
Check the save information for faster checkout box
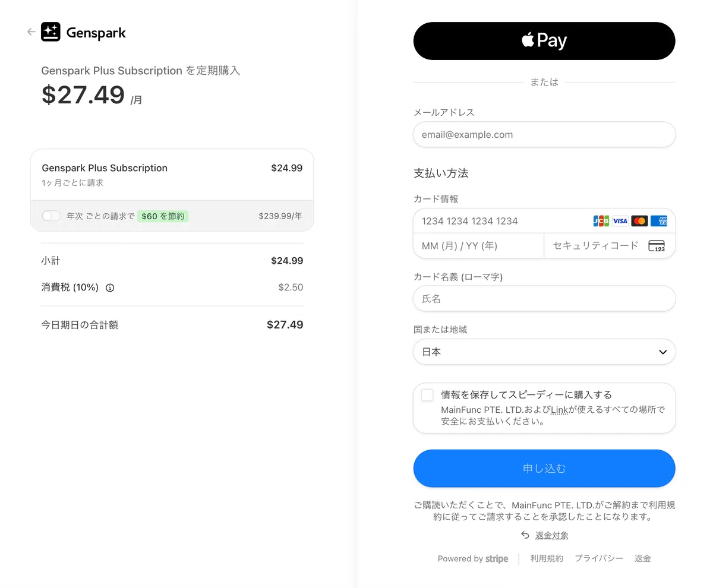[427, 395]
